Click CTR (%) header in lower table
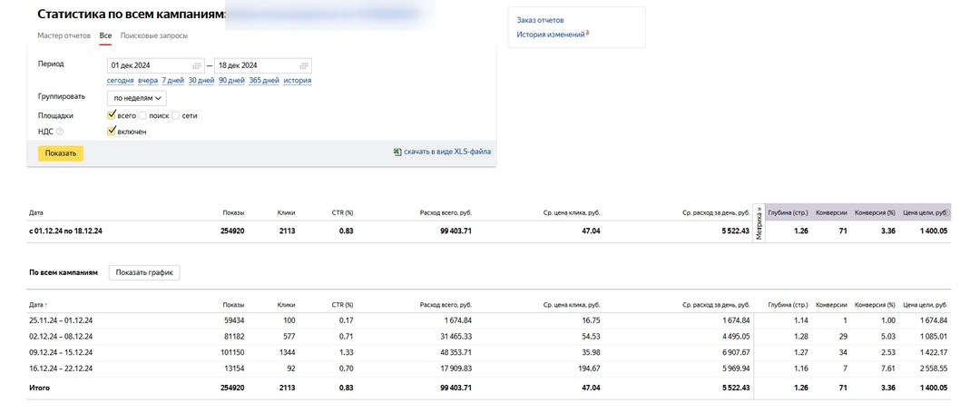This screenshot has width=980, height=413. point(342,305)
